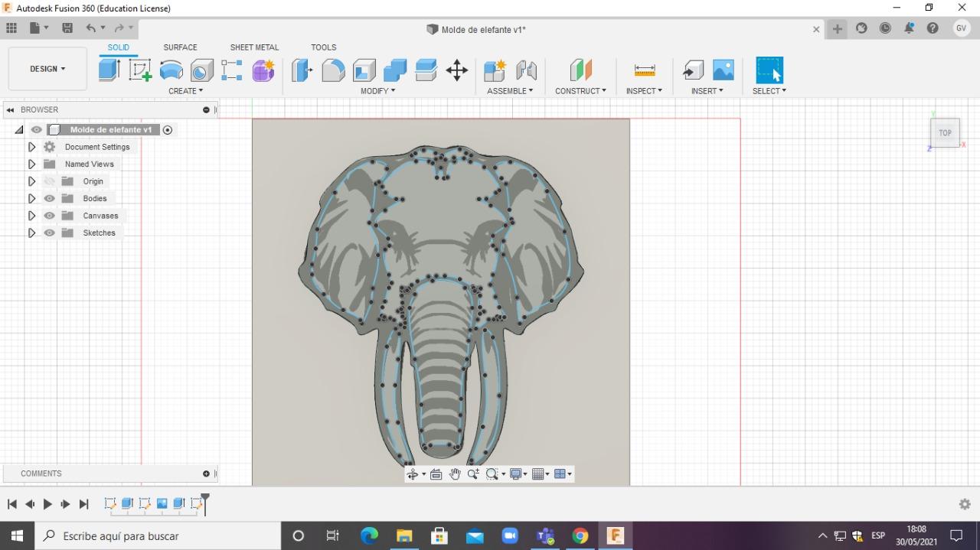Click the Undo arrow
This screenshot has height=550, width=980.
[x=91, y=28]
